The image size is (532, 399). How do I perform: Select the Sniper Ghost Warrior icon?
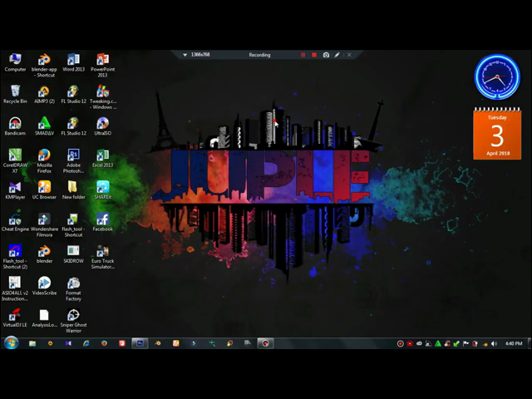click(73, 321)
